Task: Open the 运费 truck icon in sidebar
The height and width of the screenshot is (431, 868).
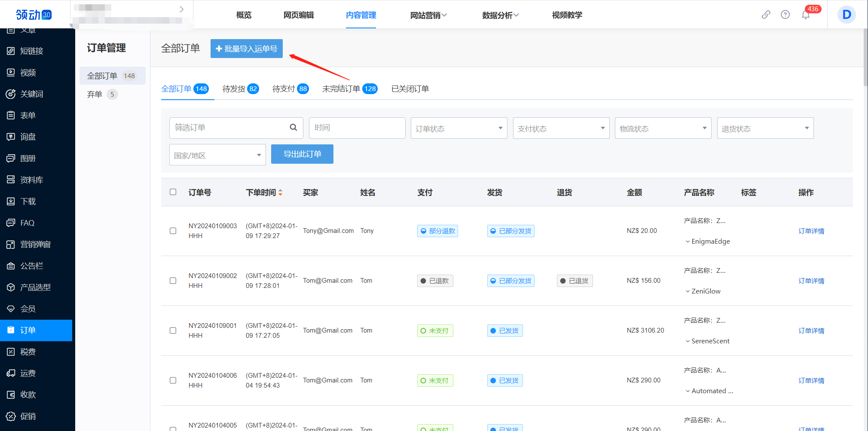Action: pyautogui.click(x=11, y=373)
